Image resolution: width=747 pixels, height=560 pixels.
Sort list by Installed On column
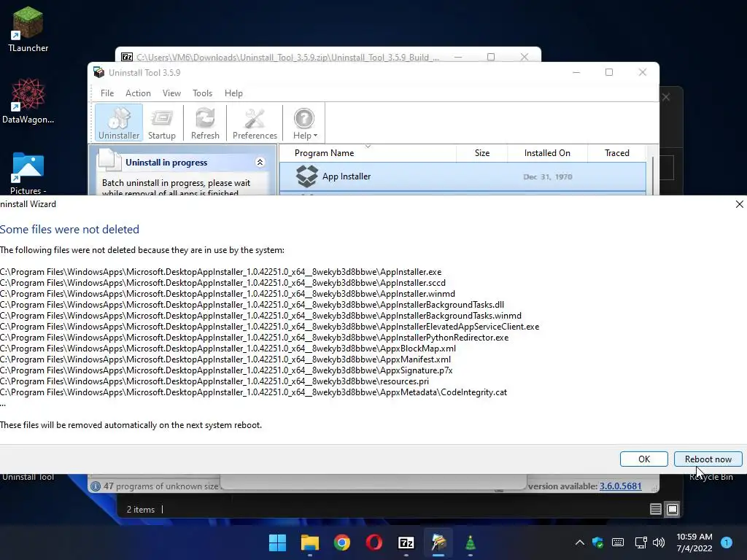click(547, 153)
